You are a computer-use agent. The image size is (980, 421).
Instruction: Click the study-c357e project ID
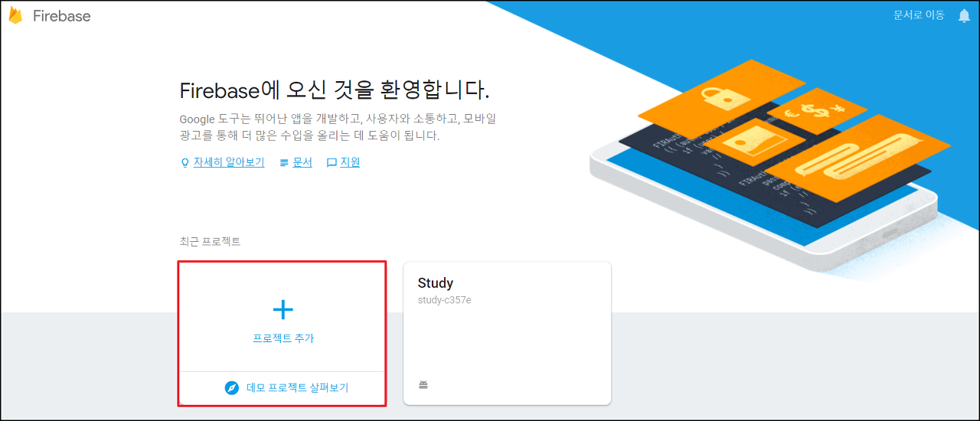tap(445, 300)
